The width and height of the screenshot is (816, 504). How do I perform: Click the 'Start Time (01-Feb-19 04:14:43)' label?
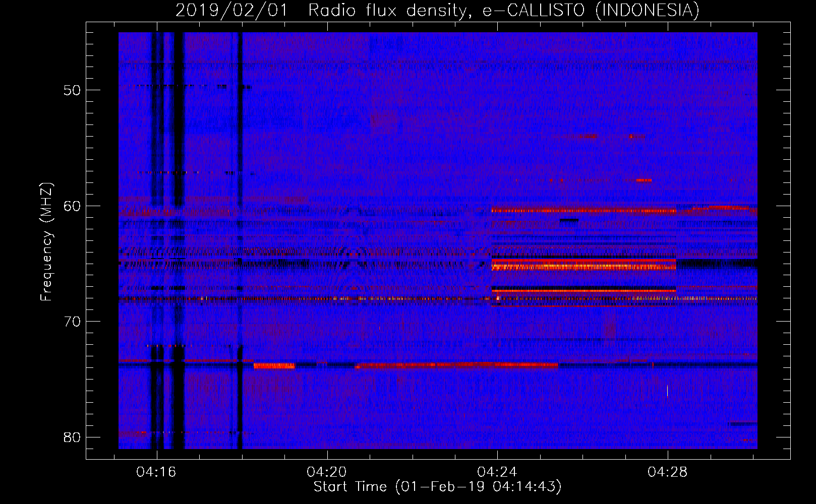437,487
